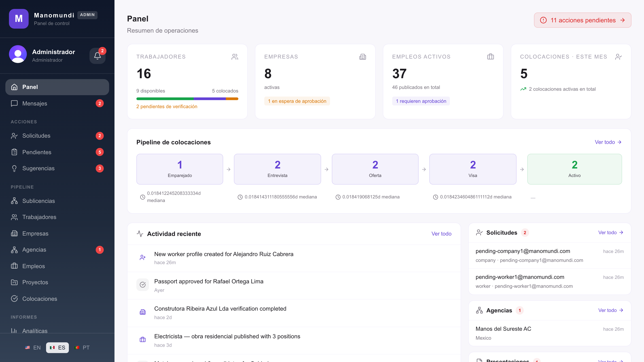Screen dimensions: 644x362
Task: Click the Sugerencias badge showing 3
Action: click(x=100, y=168)
